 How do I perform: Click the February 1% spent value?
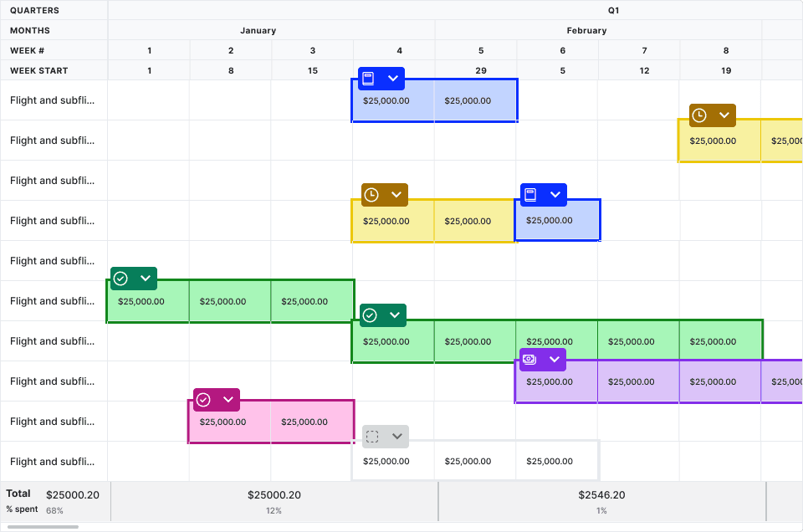click(x=601, y=510)
